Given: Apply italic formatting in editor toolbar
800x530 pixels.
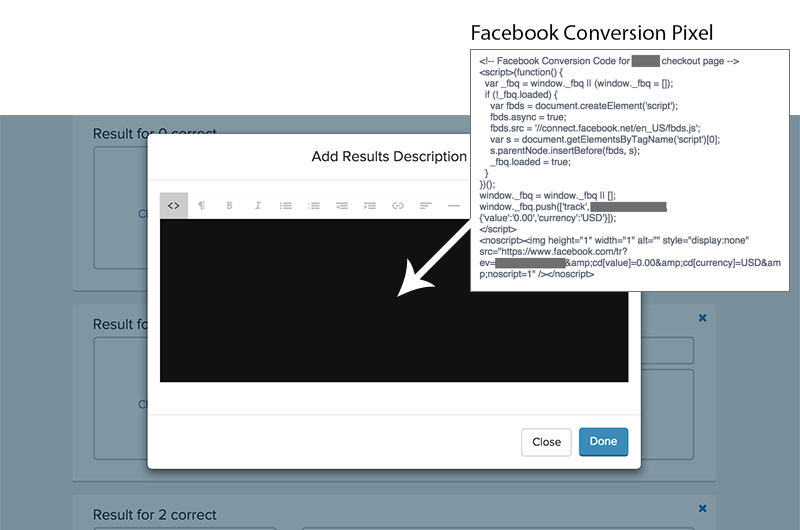Looking at the screenshot, I should 258,206.
